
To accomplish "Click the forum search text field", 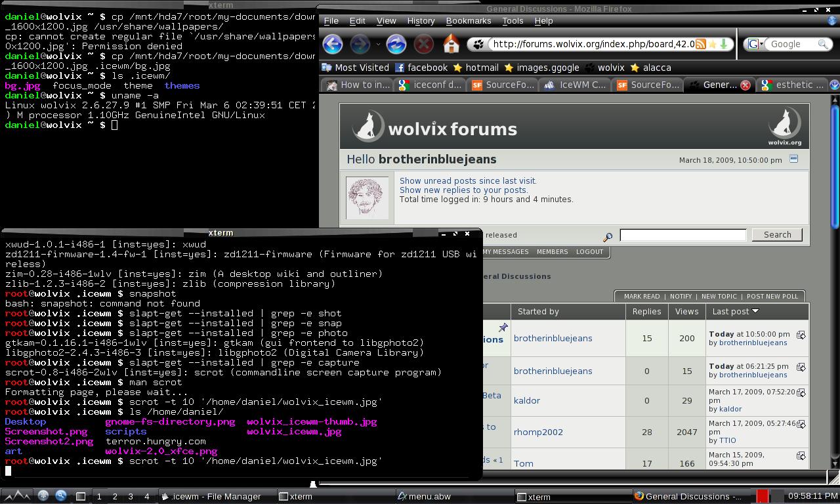I will pos(682,234).
